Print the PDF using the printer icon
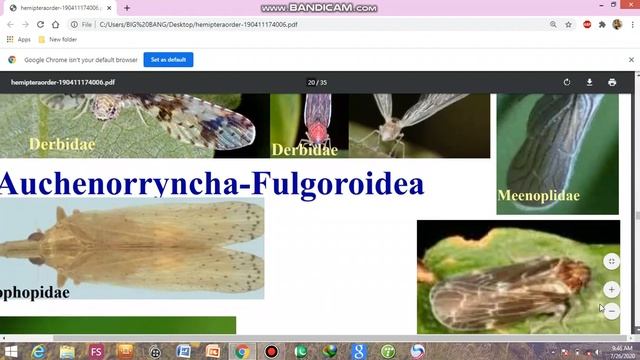 click(612, 82)
